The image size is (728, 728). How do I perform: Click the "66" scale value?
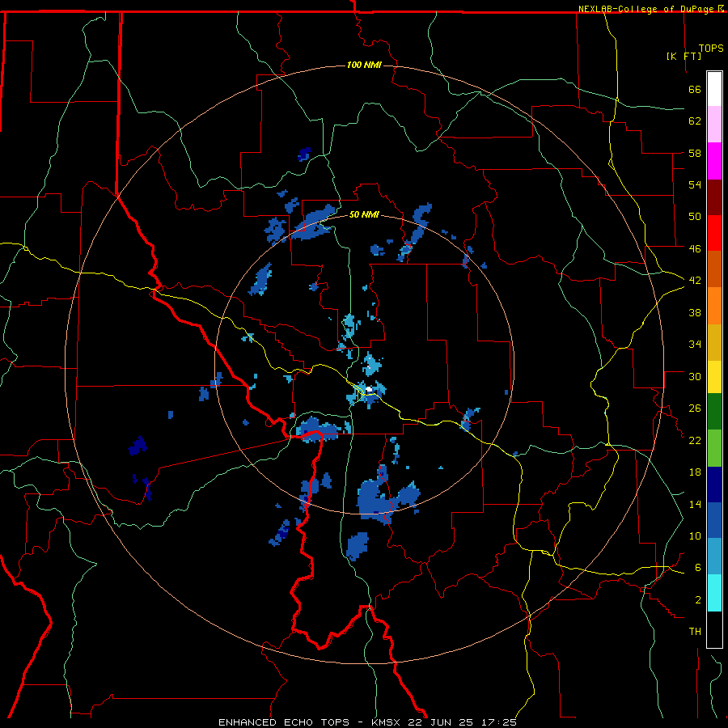click(x=695, y=89)
